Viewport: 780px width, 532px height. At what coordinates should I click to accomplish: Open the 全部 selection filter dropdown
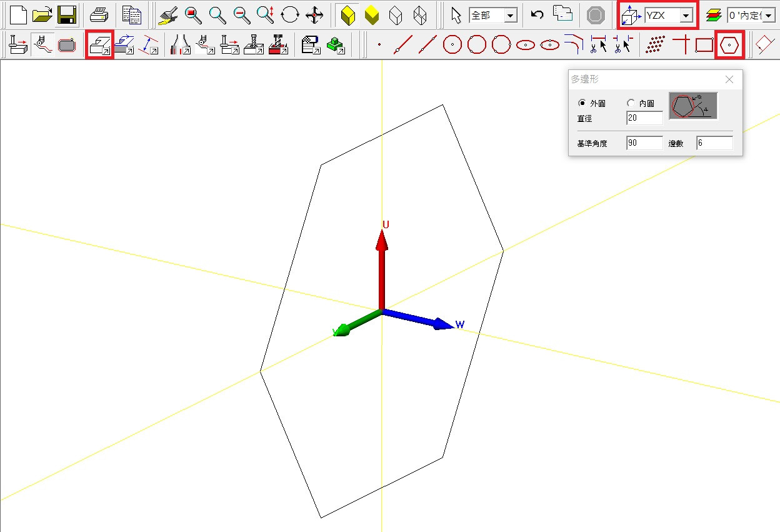[511, 16]
